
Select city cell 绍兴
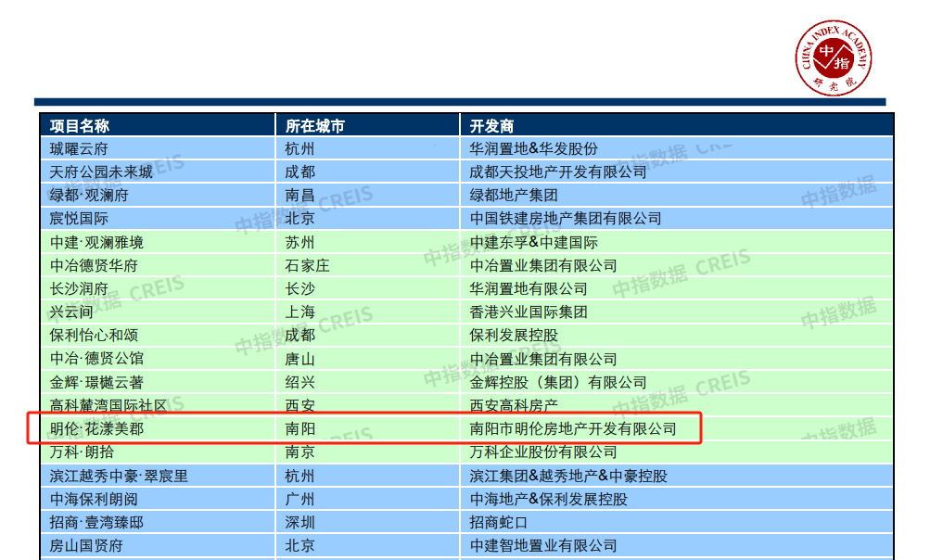(299, 383)
